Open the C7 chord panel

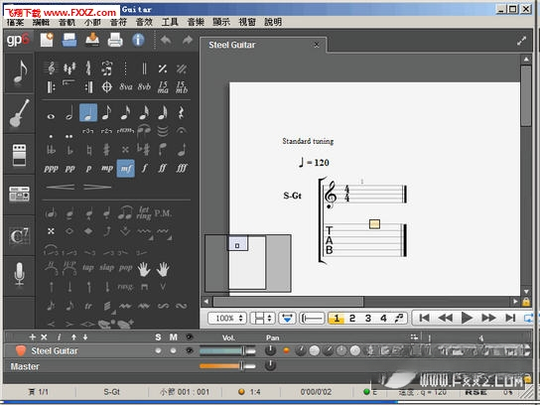click(19, 236)
